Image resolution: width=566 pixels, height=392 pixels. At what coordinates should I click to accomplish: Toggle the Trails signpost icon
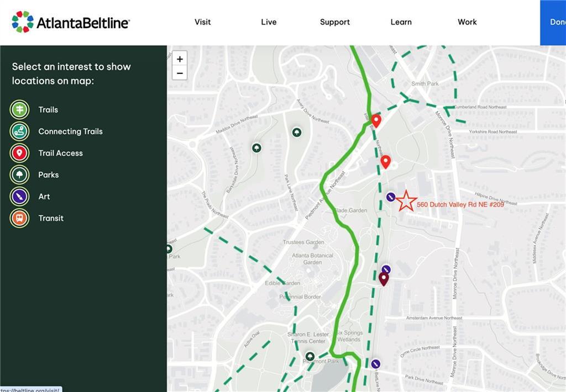(x=19, y=110)
